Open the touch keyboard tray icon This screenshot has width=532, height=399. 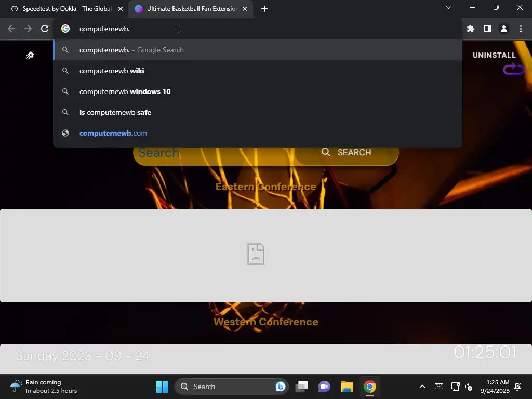tap(438, 387)
